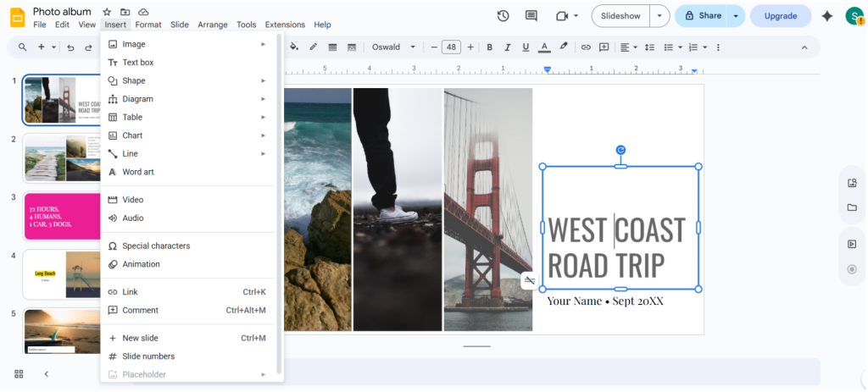Expand the Image submenu
This screenshot has height=392, width=868.
(187, 44)
